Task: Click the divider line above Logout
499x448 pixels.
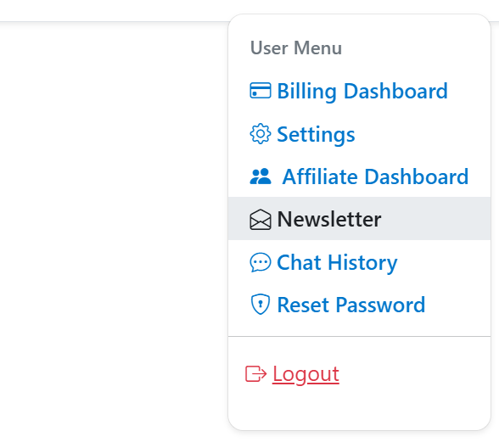Action: [359, 336]
